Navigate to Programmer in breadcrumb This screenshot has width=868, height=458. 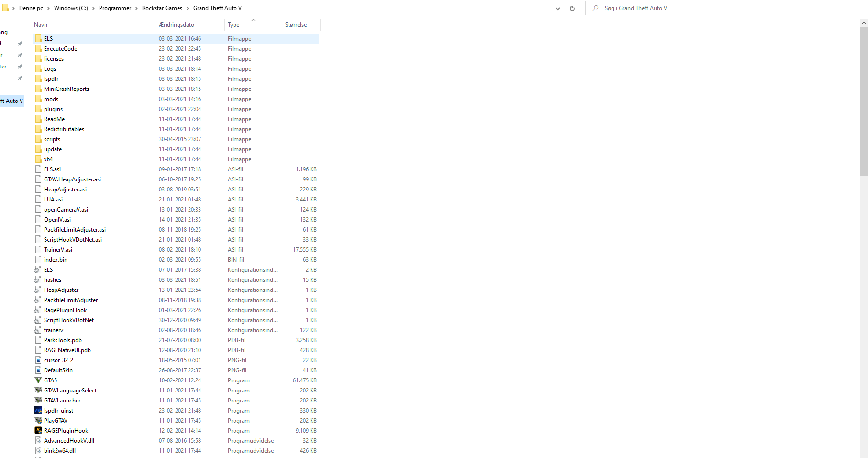pyautogui.click(x=115, y=8)
